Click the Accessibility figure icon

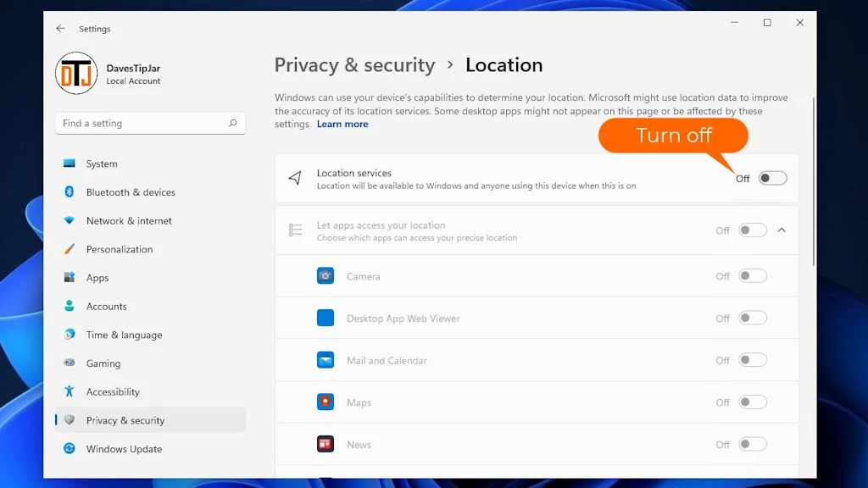(x=70, y=391)
